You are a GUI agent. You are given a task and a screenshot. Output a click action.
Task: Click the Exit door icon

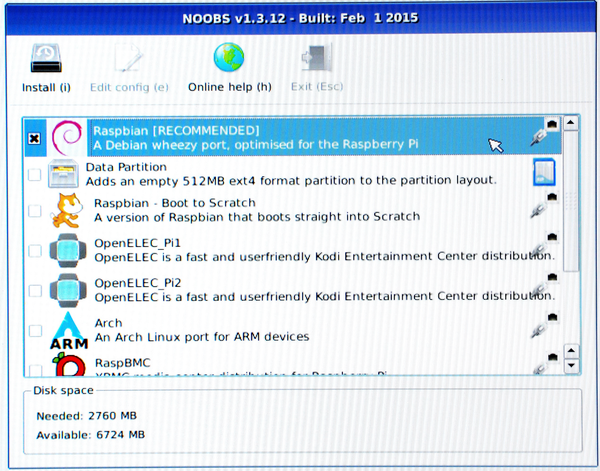pyautogui.click(x=316, y=57)
